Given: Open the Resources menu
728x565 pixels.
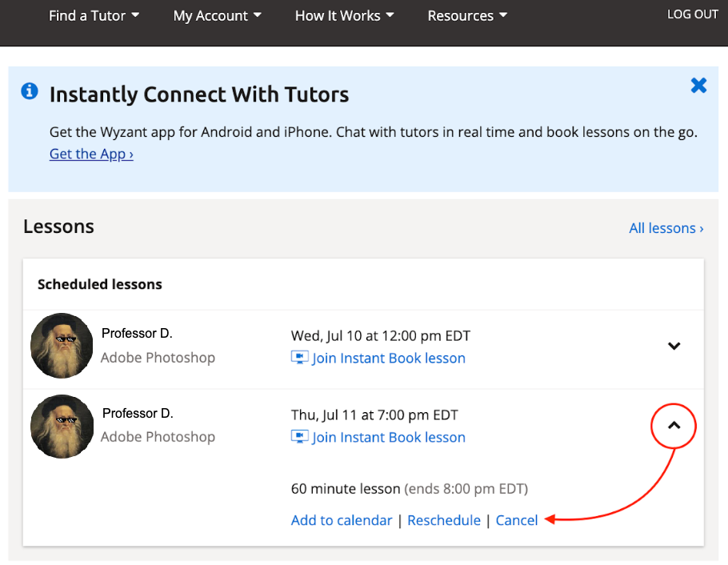Looking at the screenshot, I should point(467,16).
